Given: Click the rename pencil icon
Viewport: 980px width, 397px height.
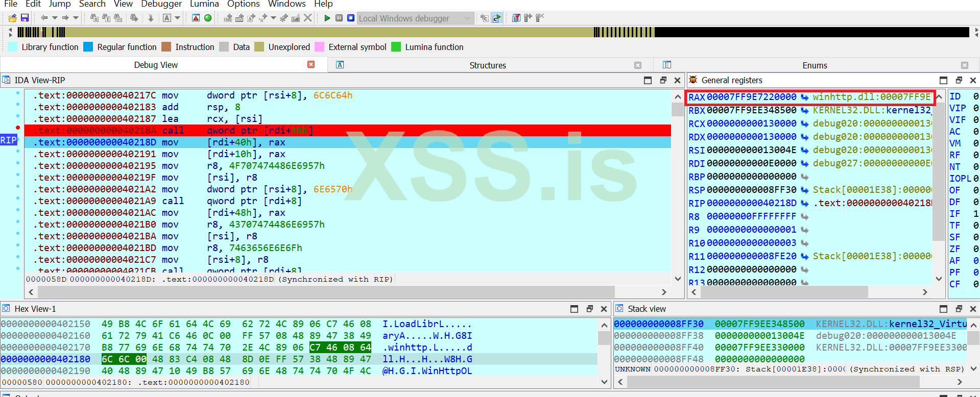Looking at the screenshot, I should pyautogui.click(x=296, y=18).
